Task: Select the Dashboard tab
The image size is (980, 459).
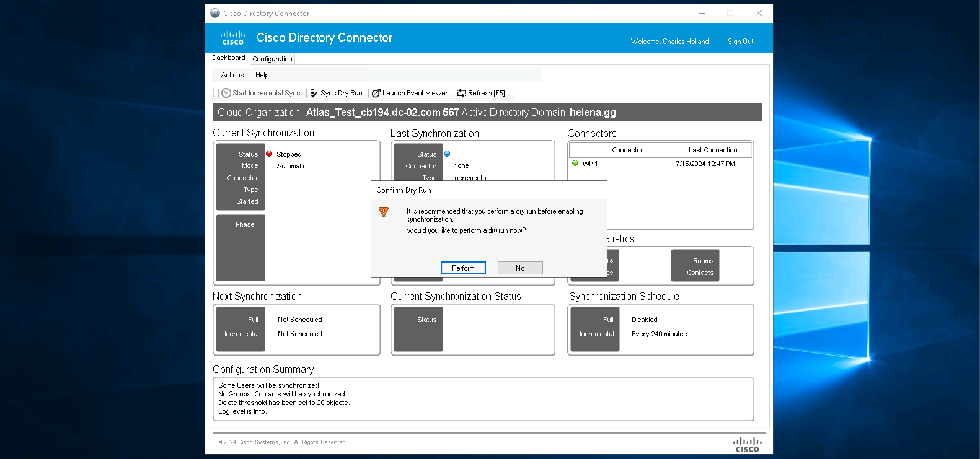Action: coord(229,58)
